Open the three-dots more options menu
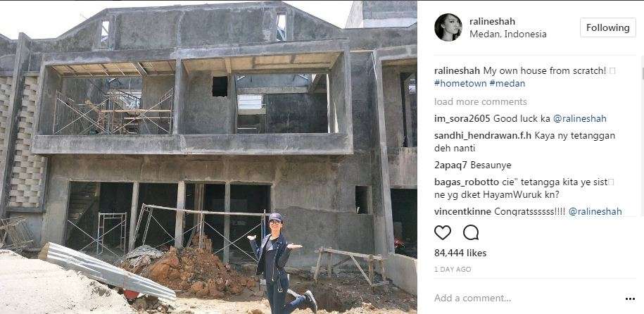Screen dimensions: 644x314 [630, 299]
